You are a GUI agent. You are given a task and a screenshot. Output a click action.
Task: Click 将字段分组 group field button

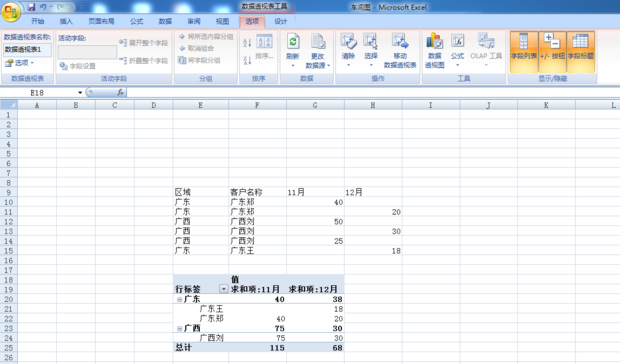tap(199, 60)
